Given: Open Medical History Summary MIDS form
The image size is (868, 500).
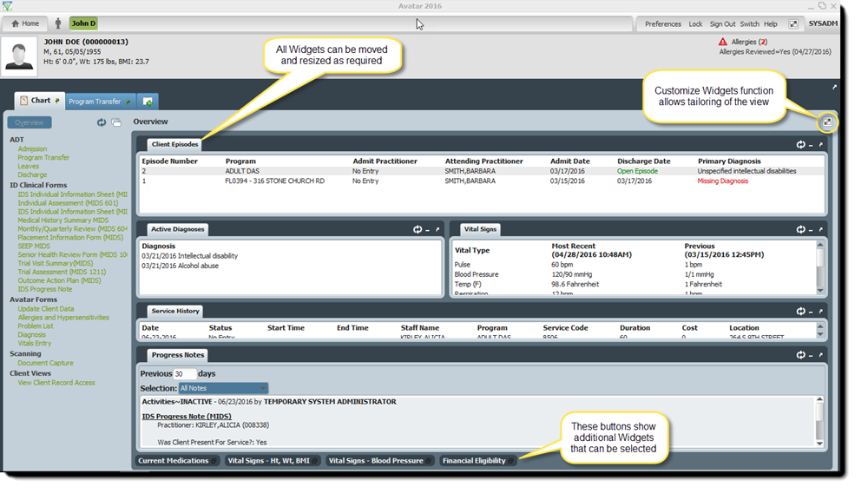Looking at the screenshot, I should pos(63,220).
